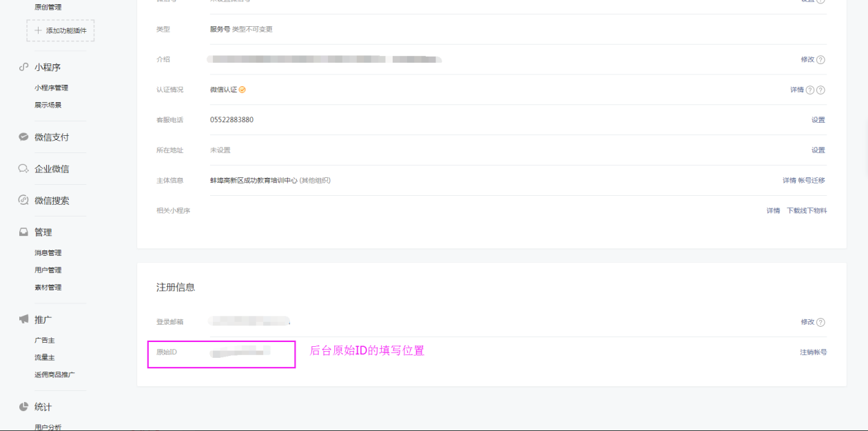
Task: Click 设置 link for 客服电话
Action: pos(818,120)
